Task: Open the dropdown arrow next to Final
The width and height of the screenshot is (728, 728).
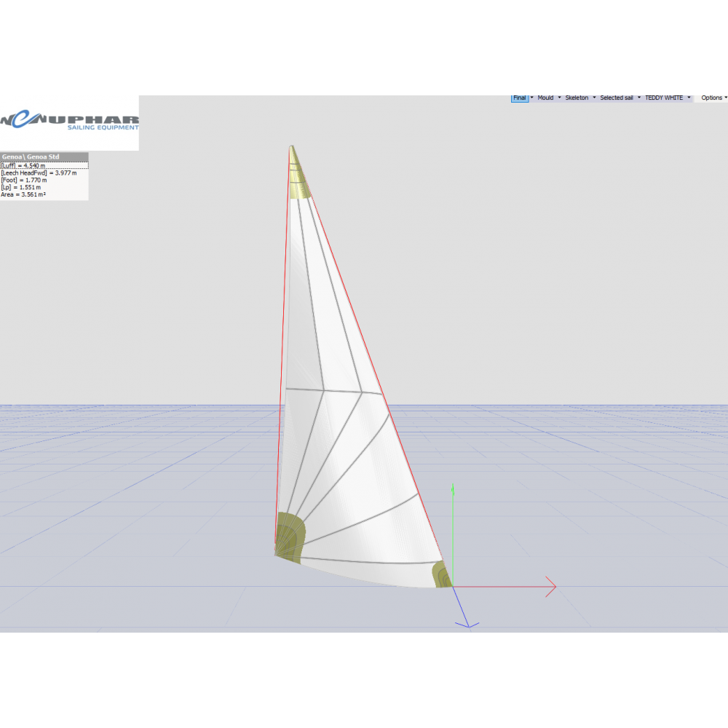Action: click(x=531, y=98)
